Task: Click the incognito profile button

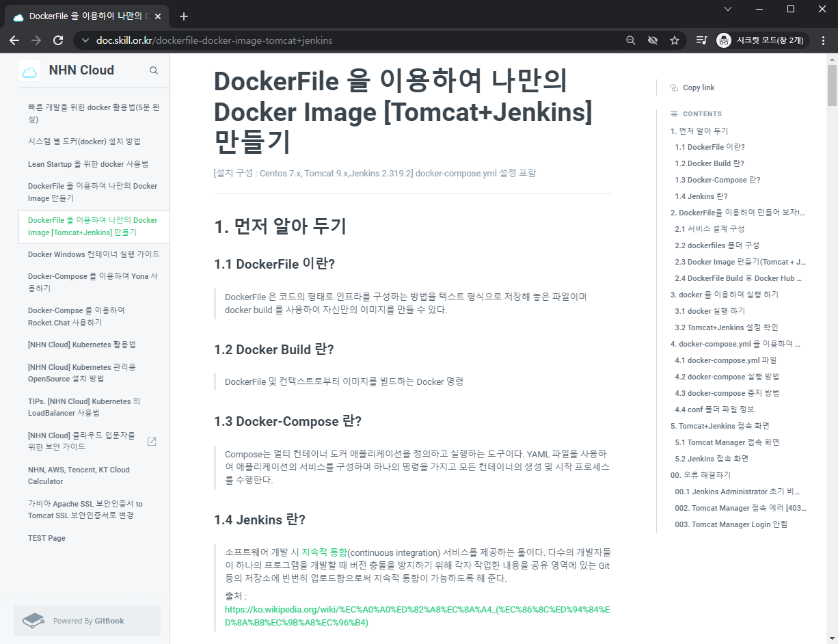Action: pyautogui.click(x=762, y=40)
